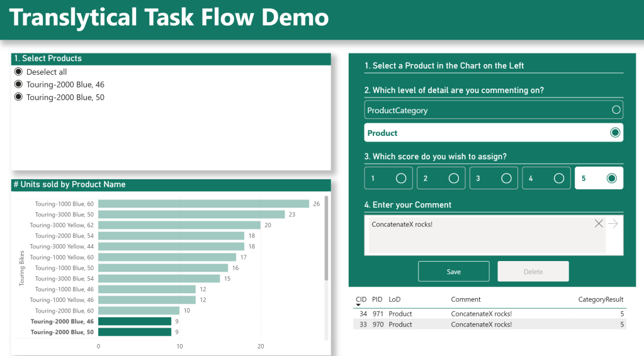Image resolution: width=644 pixels, height=356 pixels.
Task: Assign score 3
Action: pos(494,178)
